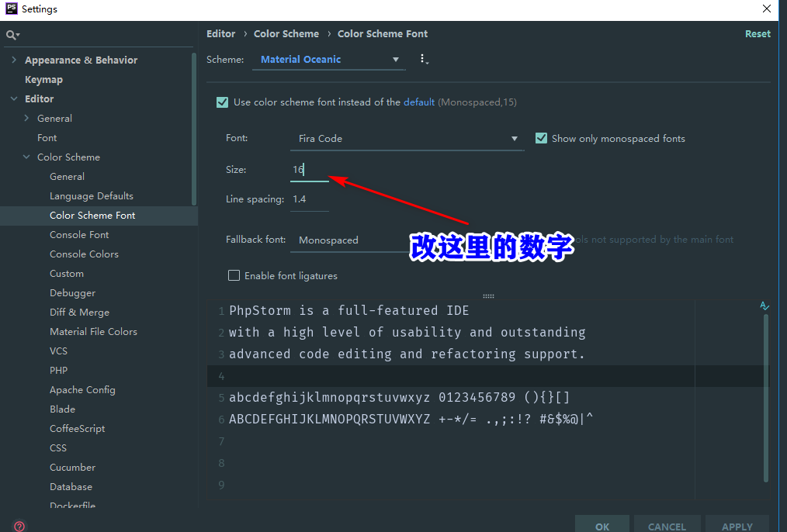This screenshot has width=787, height=532.
Task: Open Language Defaults settings
Action: point(92,196)
